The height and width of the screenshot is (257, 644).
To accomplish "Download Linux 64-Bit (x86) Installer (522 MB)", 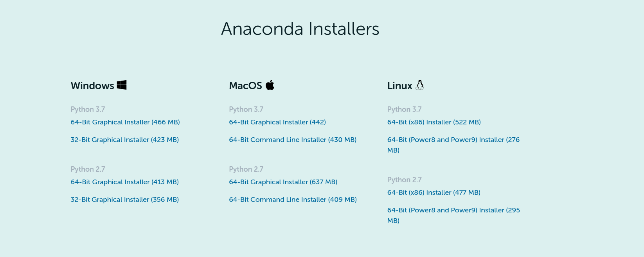I will click(434, 122).
